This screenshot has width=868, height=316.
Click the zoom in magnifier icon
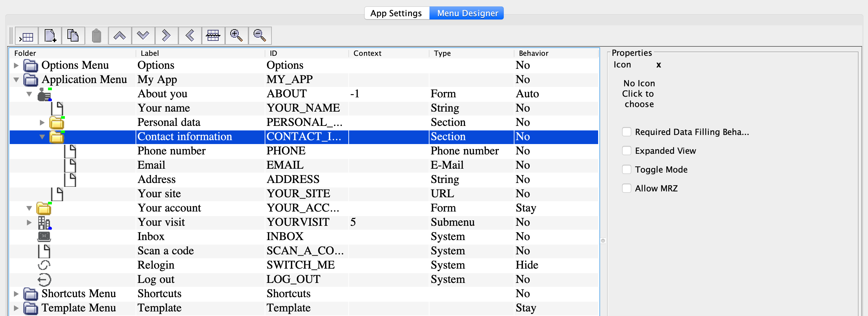[x=236, y=35]
